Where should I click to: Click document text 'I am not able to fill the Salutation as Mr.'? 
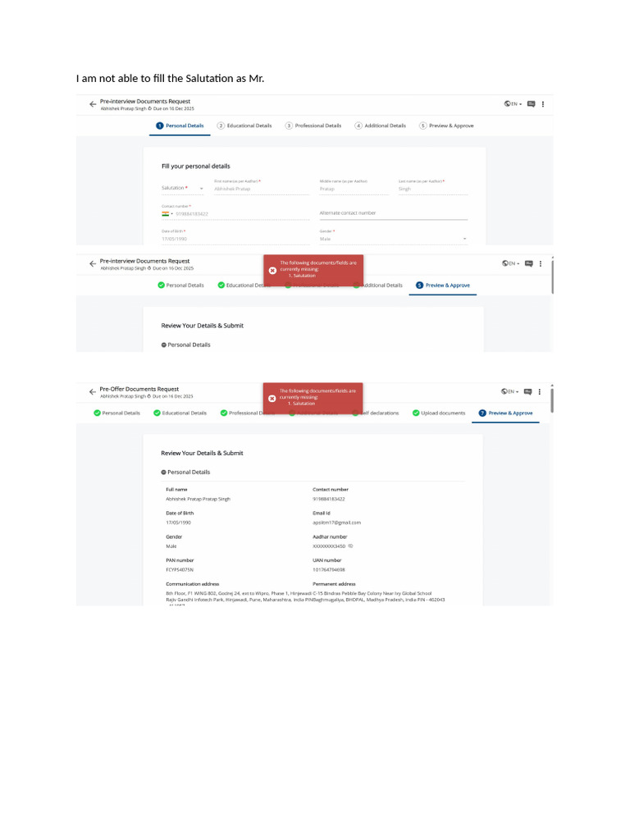coord(170,78)
